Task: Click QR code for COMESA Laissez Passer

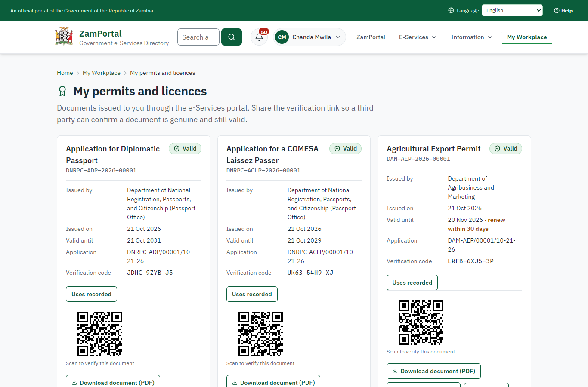Action: 260,334
